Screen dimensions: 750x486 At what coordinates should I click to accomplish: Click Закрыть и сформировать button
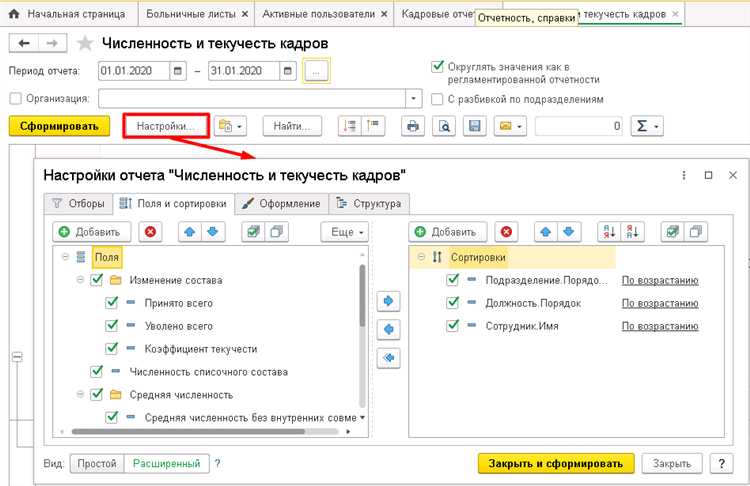pyautogui.click(x=556, y=464)
